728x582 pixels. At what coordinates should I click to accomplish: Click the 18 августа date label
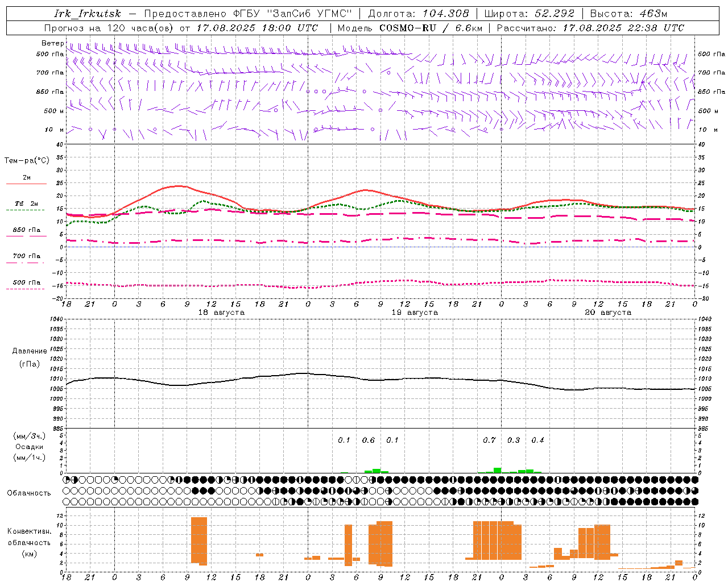tap(221, 313)
